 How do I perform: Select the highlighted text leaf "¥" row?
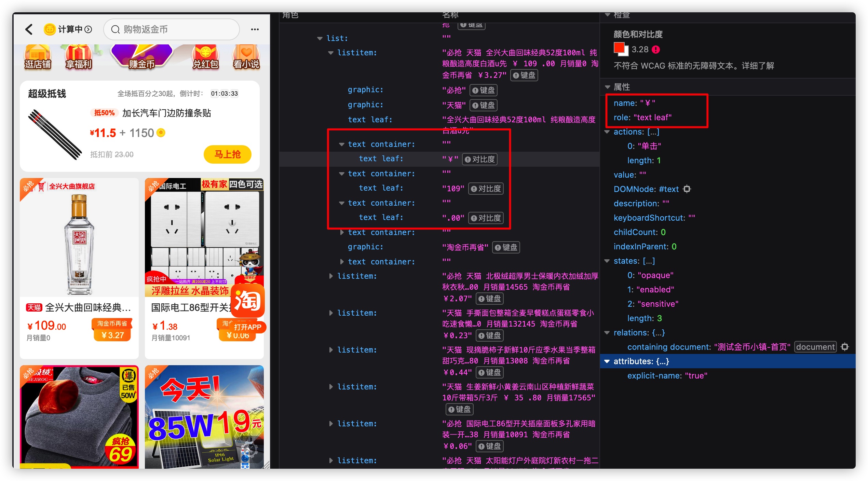[439, 159]
